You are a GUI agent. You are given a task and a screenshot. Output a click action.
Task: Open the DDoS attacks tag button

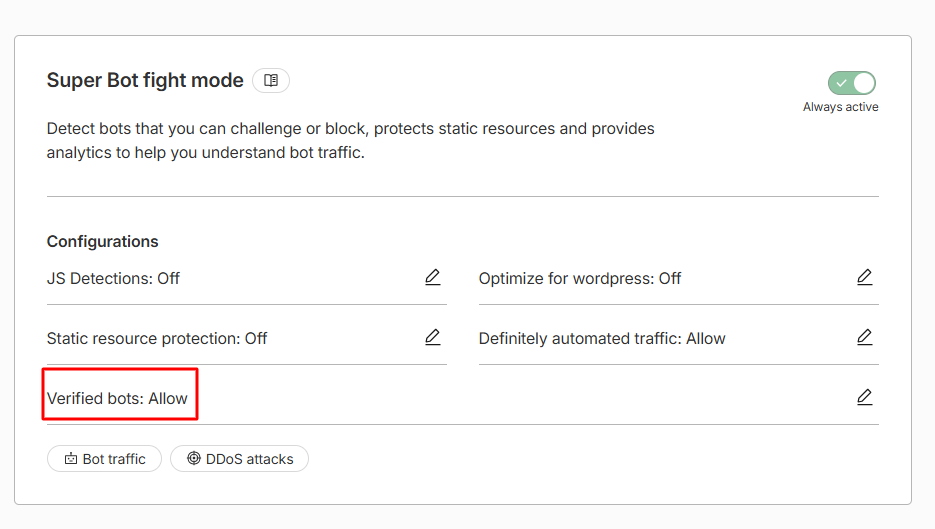[x=239, y=459]
